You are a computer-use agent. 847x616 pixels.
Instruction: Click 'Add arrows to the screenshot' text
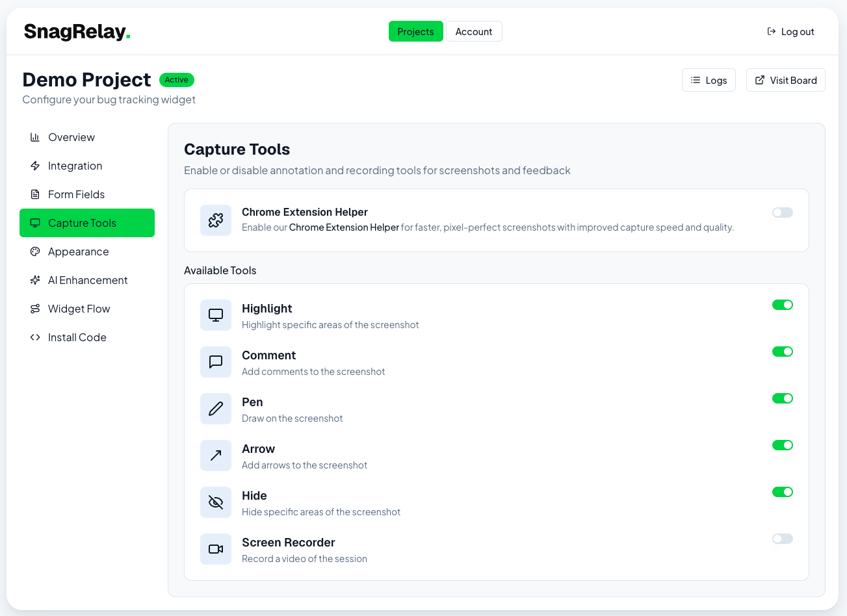point(304,465)
